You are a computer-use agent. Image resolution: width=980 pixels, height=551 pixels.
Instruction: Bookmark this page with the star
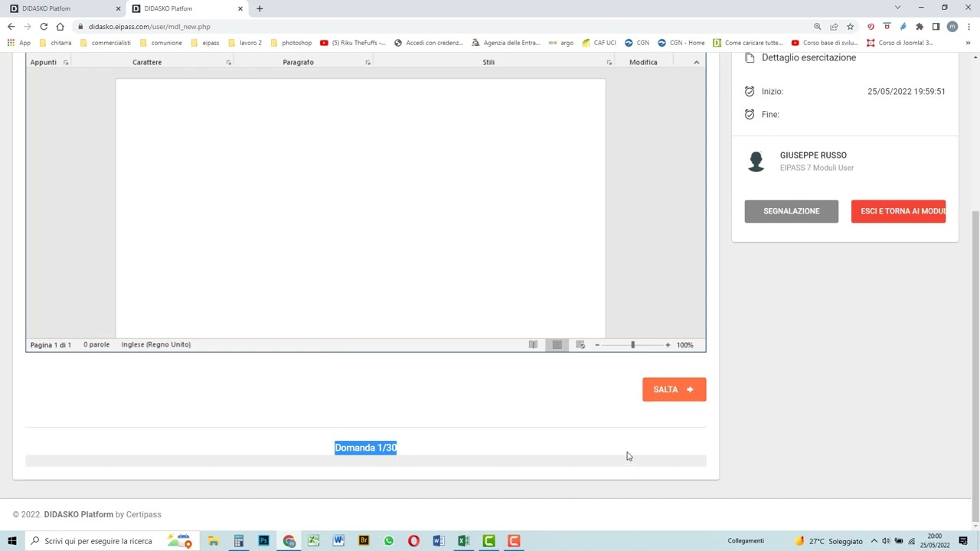[850, 27]
